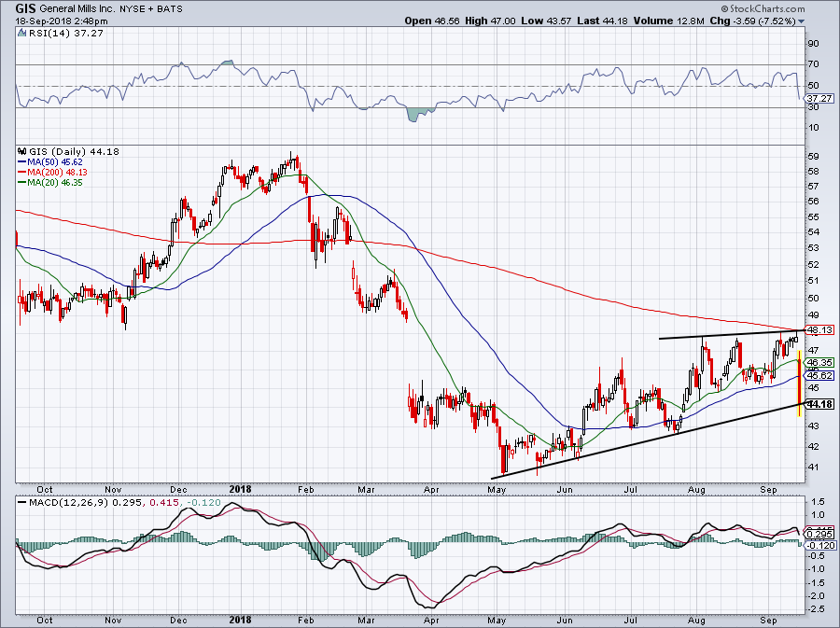Click the red 48.13 price tag on the right
The width and height of the screenshot is (840, 628).
point(819,329)
